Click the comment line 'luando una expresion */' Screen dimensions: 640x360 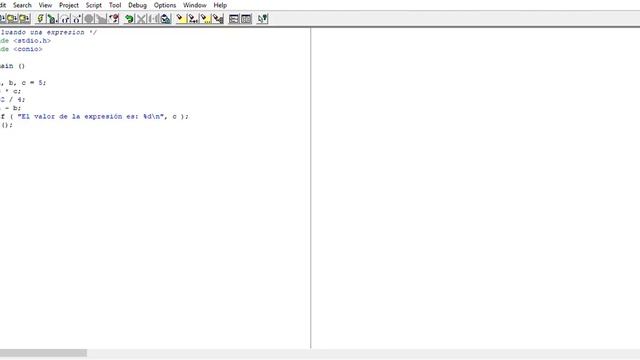click(49, 32)
